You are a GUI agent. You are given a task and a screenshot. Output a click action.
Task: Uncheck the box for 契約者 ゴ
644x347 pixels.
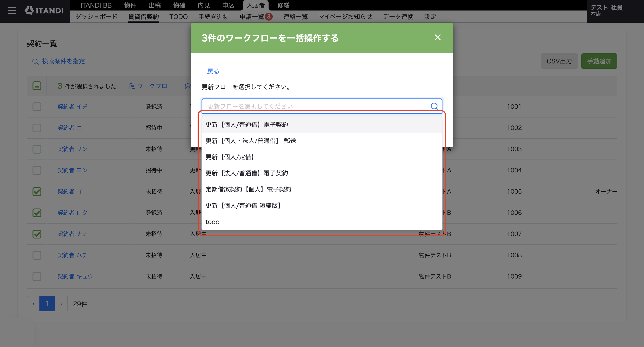(37, 191)
